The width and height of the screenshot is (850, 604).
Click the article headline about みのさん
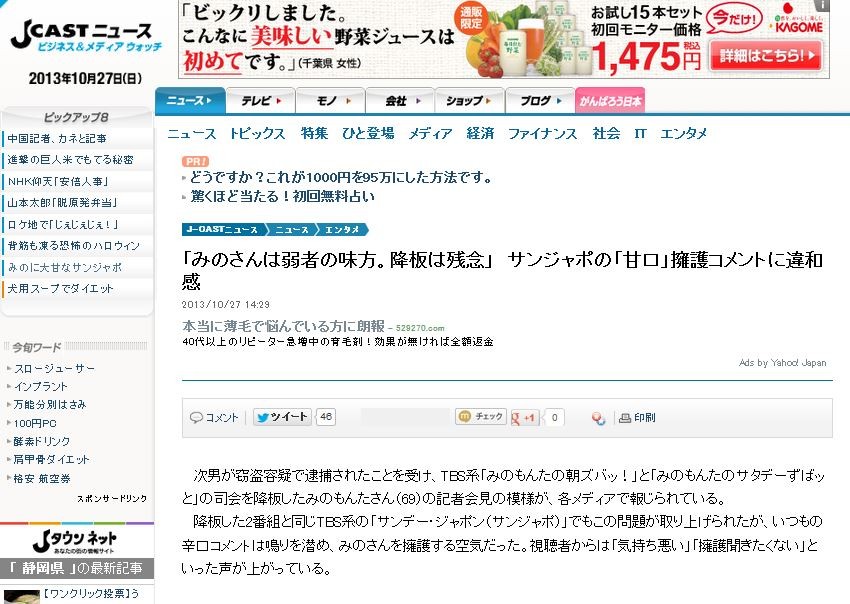coord(503,271)
